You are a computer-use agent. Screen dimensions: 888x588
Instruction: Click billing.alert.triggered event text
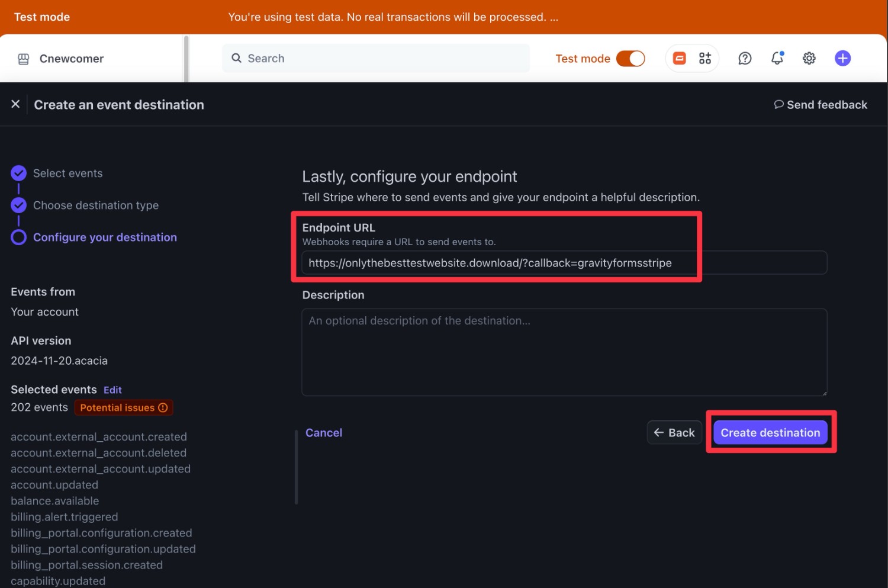click(65, 516)
